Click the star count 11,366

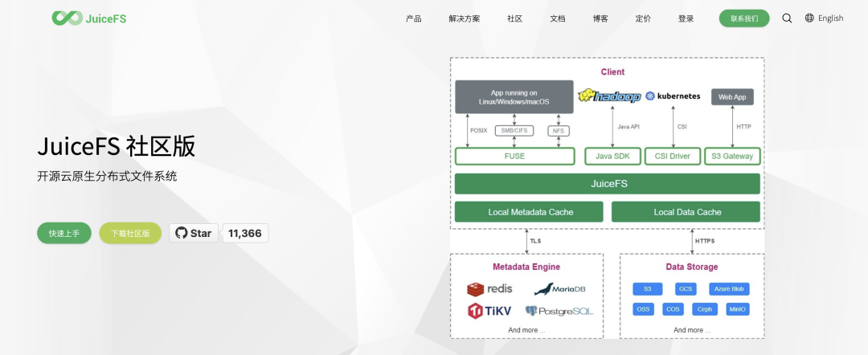click(244, 234)
